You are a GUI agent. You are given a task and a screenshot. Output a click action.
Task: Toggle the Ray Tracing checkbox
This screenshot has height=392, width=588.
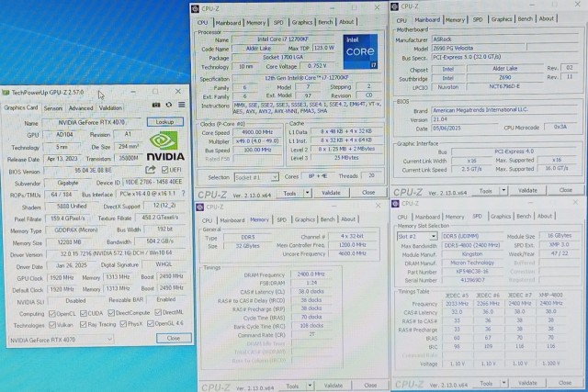tap(84, 324)
